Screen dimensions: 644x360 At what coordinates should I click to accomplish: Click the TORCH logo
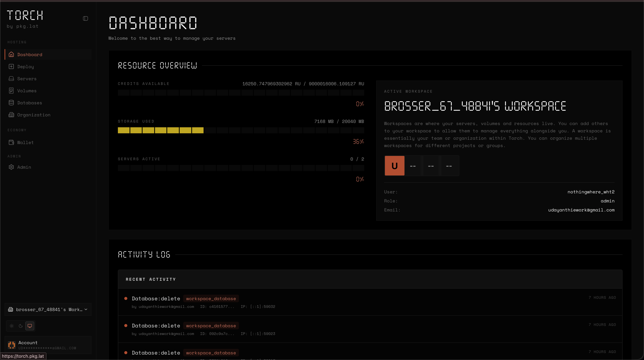25,15
